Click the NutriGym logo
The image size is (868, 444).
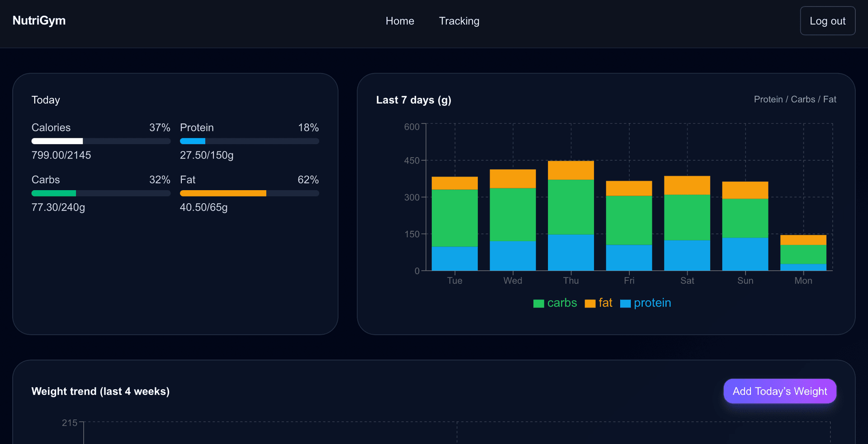38,20
